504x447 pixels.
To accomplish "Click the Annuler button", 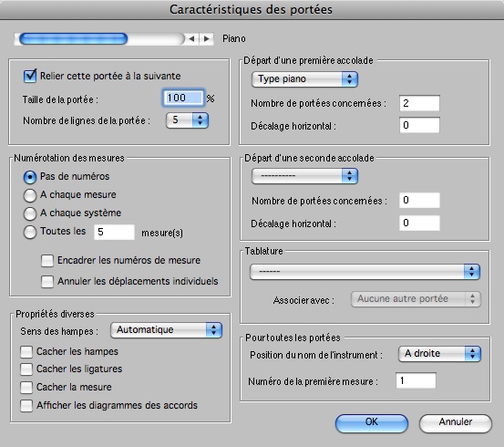I will click(456, 423).
